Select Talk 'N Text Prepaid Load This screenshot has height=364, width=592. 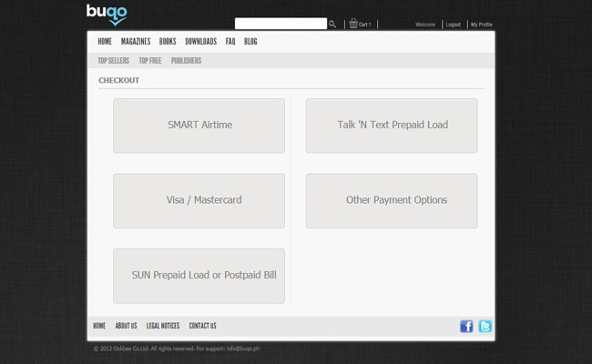click(392, 126)
